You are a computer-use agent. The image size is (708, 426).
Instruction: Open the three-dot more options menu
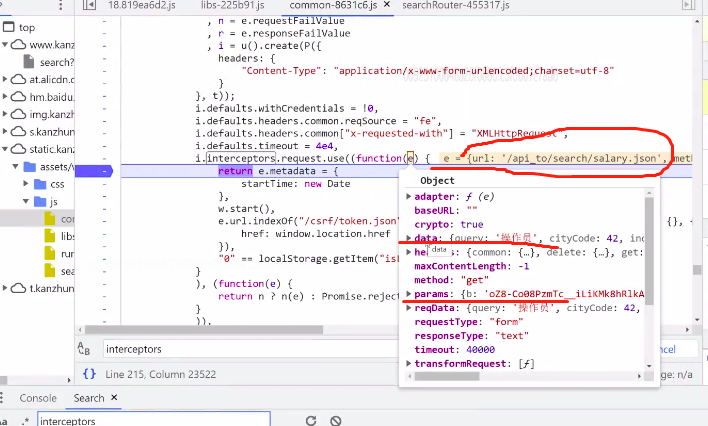coord(61,5)
